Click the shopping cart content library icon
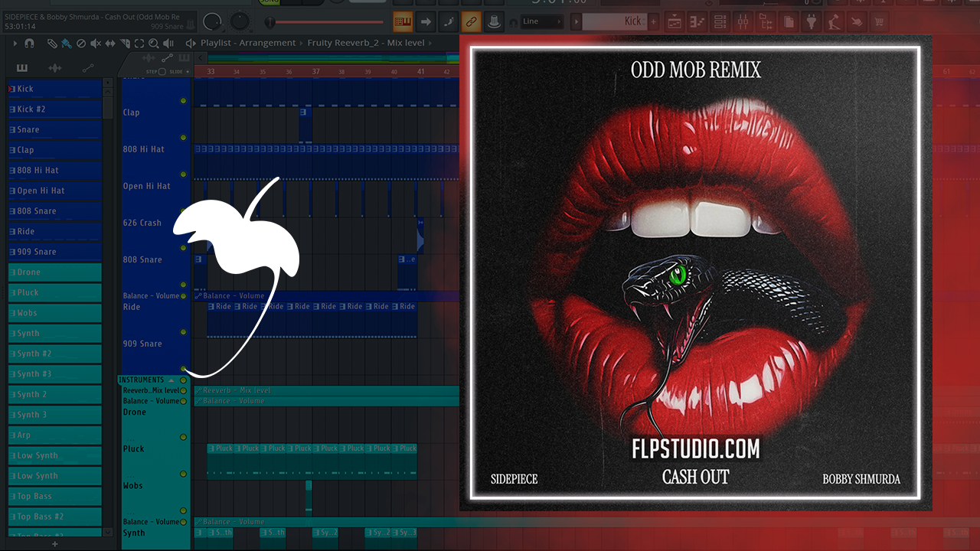This screenshot has width=980, height=551. pyautogui.click(x=880, y=21)
